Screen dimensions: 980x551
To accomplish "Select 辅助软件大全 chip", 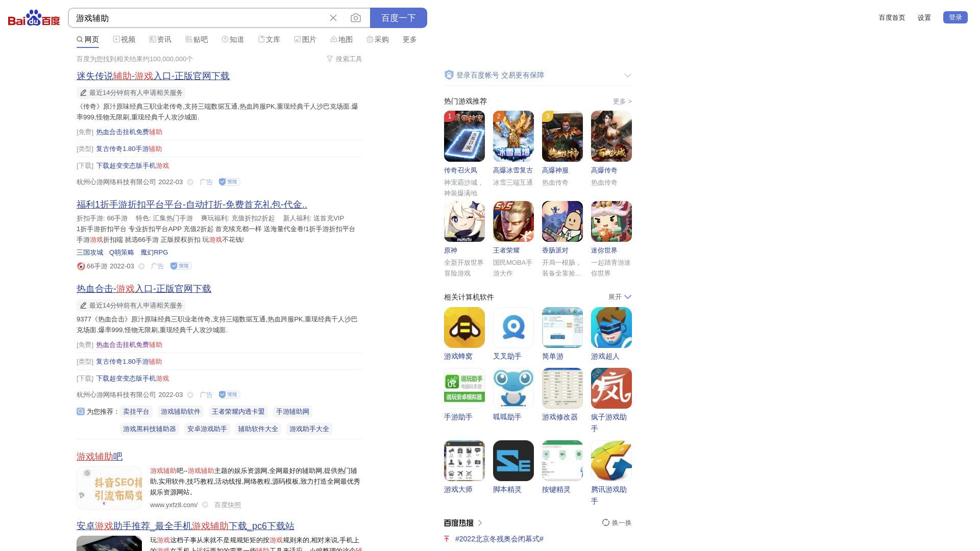I will click(x=258, y=429).
